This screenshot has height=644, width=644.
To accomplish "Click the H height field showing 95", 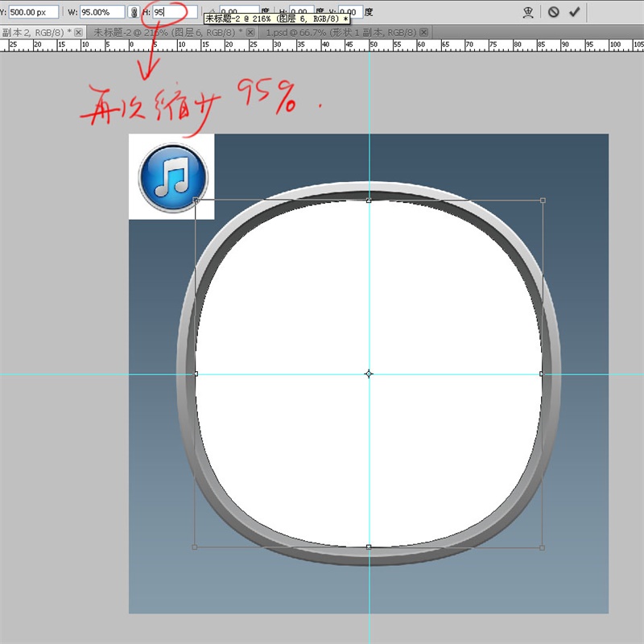I will (174, 12).
